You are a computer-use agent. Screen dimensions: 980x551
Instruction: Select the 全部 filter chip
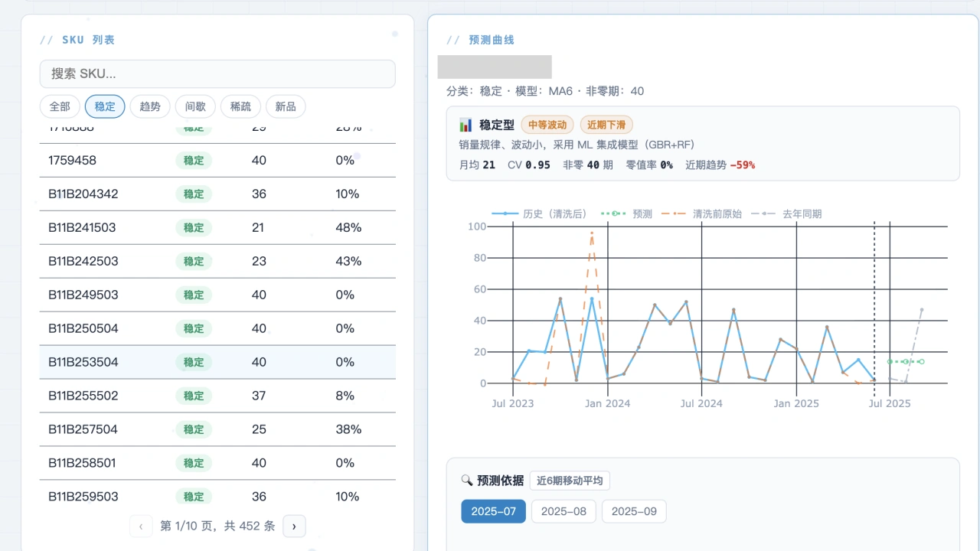coord(59,106)
